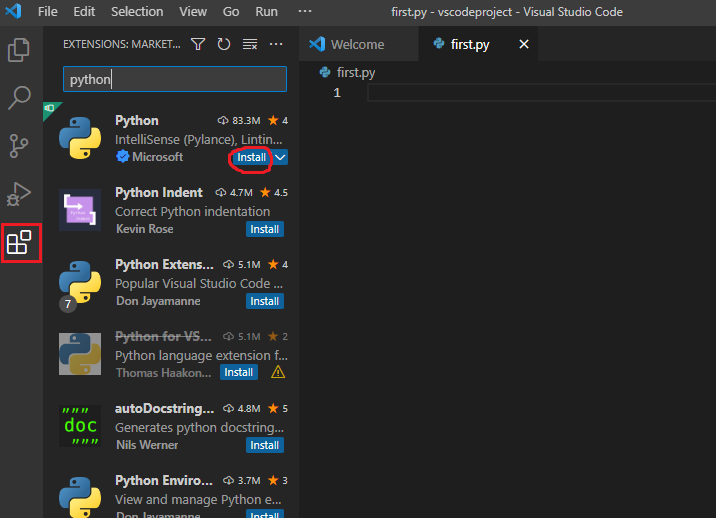Click the Microsoft verified publisher badge
The width and height of the screenshot is (716, 518).
(x=122, y=157)
